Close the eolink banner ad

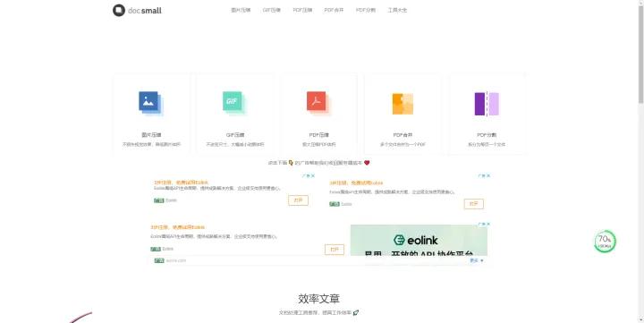[488, 225]
